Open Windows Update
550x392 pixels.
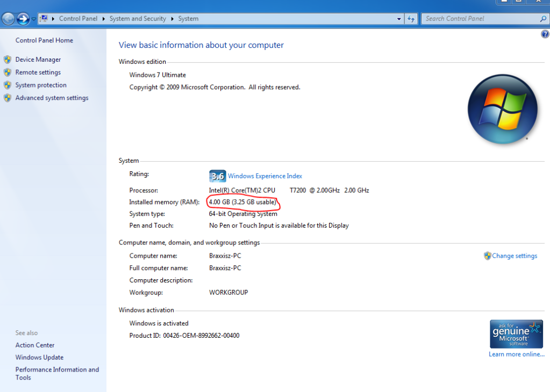point(39,357)
